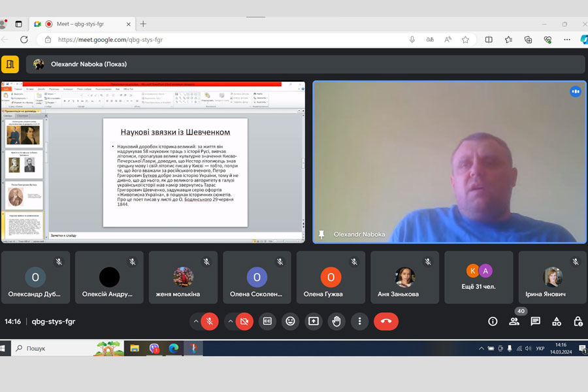
Task: Select Олександр Дуб... participant tile
Action: (x=36, y=277)
